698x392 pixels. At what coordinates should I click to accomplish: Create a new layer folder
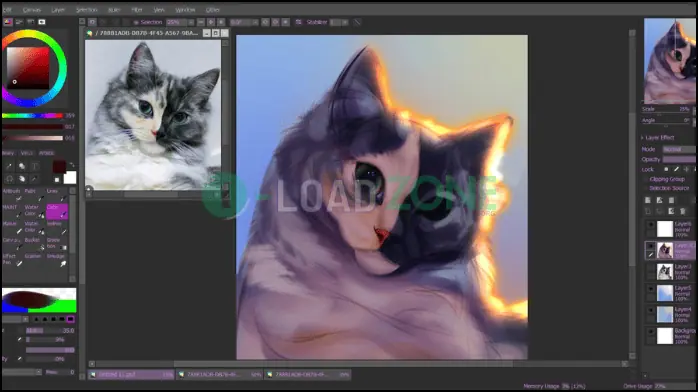pyautogui.click(x=671, y=200)
